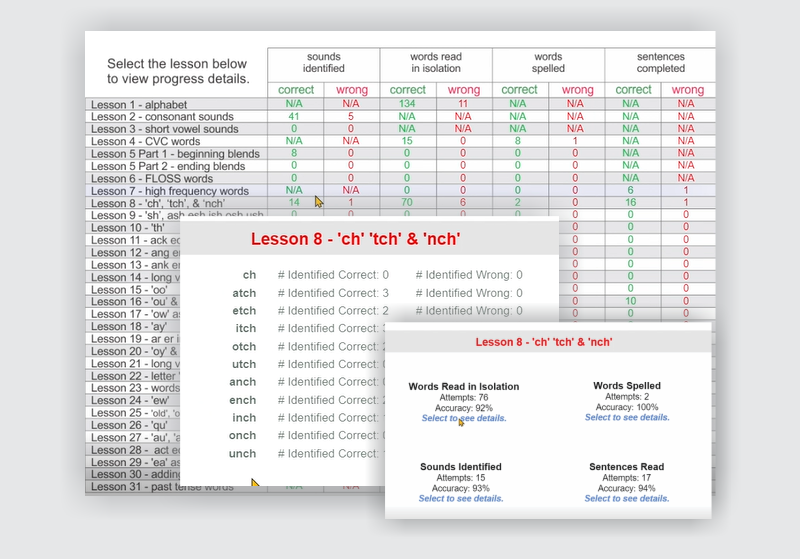
Task: Click Lesson 2 sounds correct value 41
Action: tap(294, 116)
